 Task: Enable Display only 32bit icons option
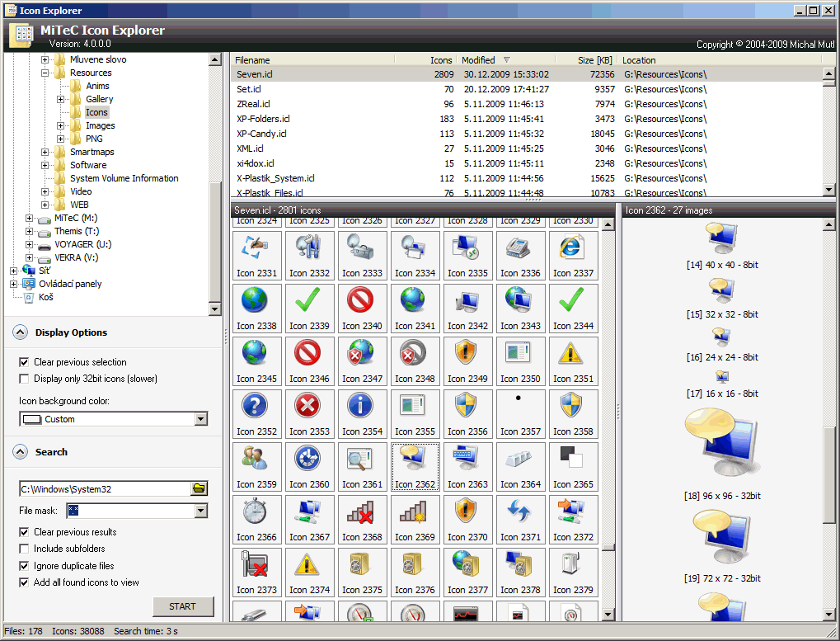[24, 379]
